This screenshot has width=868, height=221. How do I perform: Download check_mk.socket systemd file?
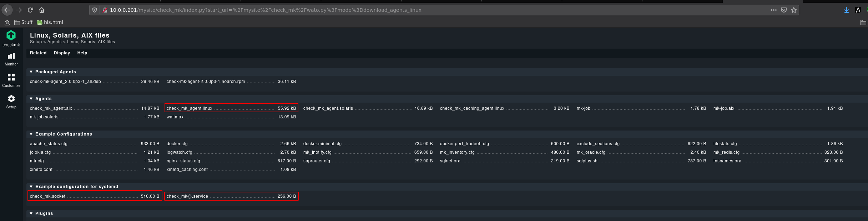[x=47, y=196]
